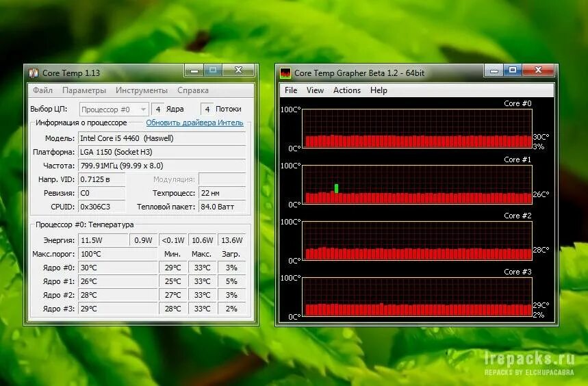The height and width of the screenshot is (386, 588).
Task: Click the threads count field next to Потоки
Action: [207, 110]
